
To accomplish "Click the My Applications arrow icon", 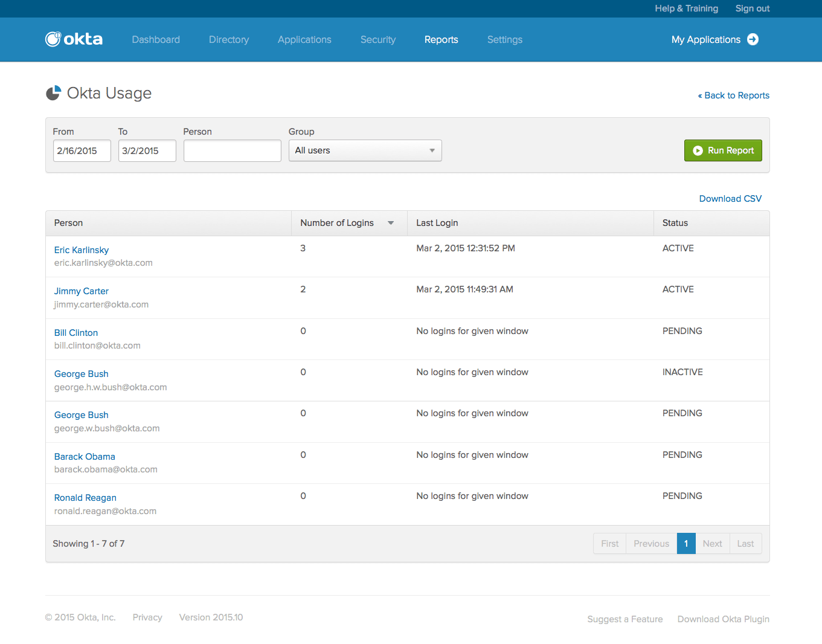I will point(753,39).
